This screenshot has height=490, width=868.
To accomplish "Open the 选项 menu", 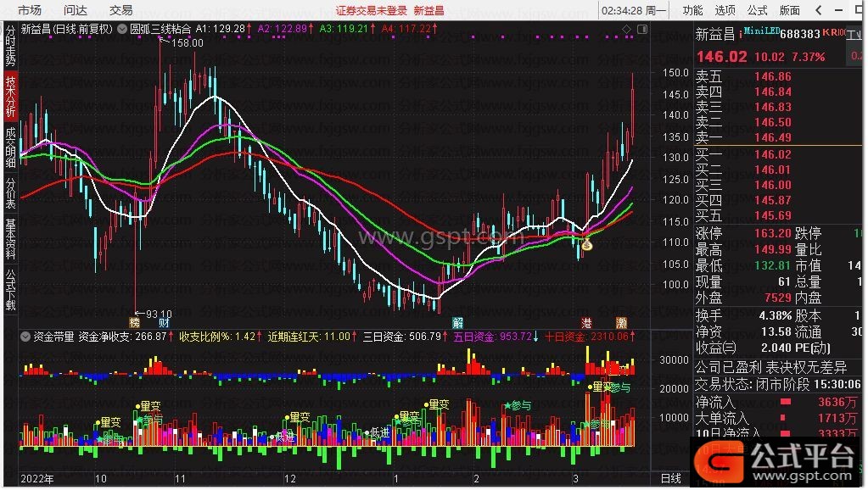I will (x=725, y=10).
